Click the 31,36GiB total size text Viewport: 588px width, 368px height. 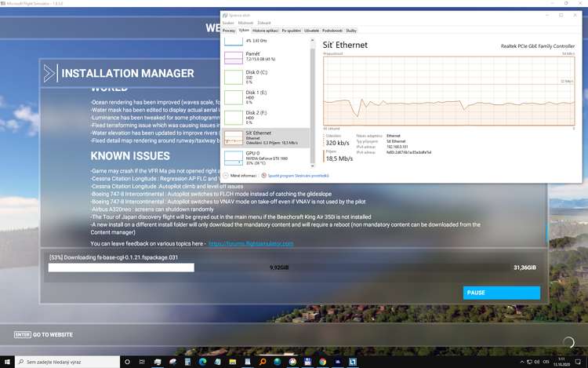pos(524,268)
